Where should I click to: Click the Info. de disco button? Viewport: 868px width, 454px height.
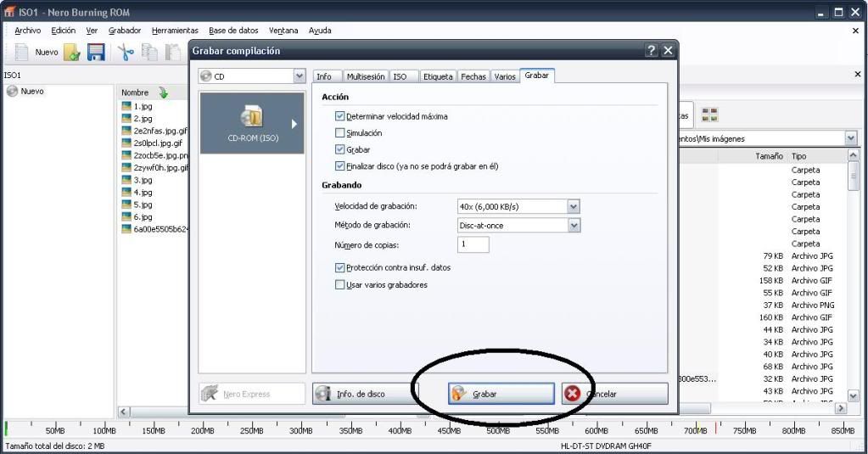(365, 394)
